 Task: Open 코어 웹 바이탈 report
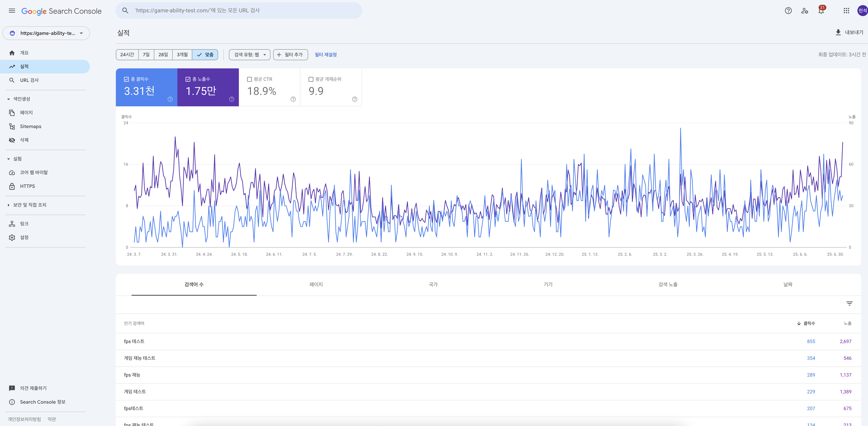34,172
